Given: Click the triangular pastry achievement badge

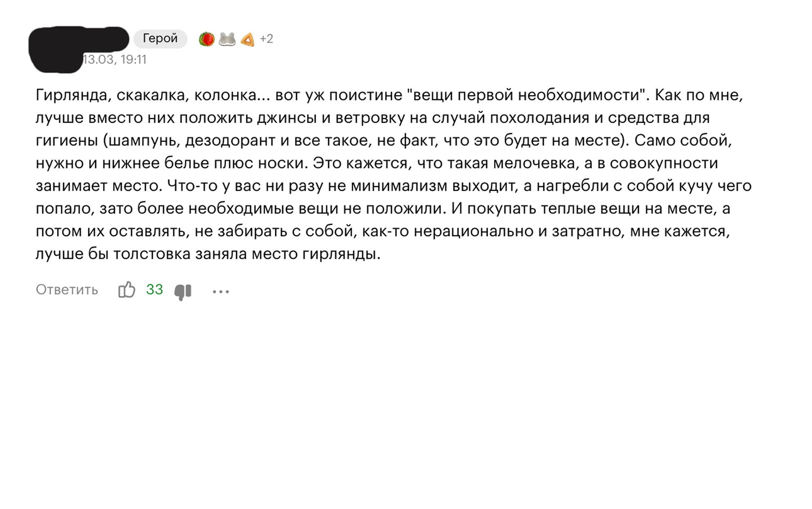Looking at the screenshot, I should 247,39.
